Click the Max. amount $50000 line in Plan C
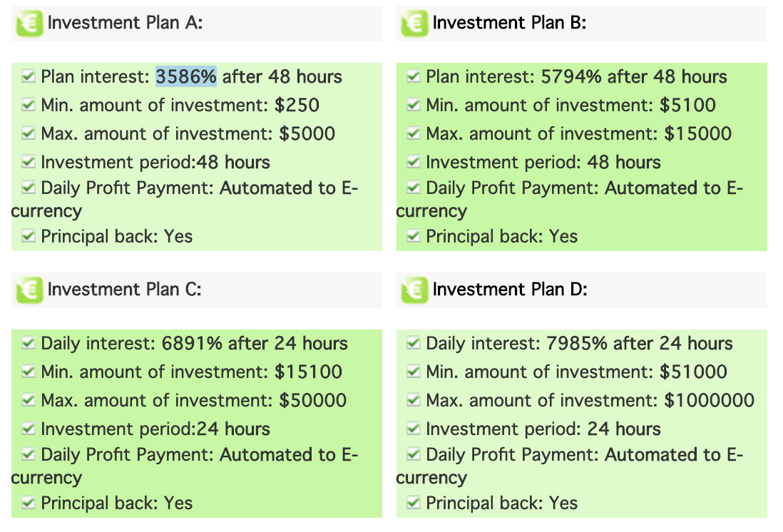The height and width of the screenshot is (532, 783). coord(194,400)
